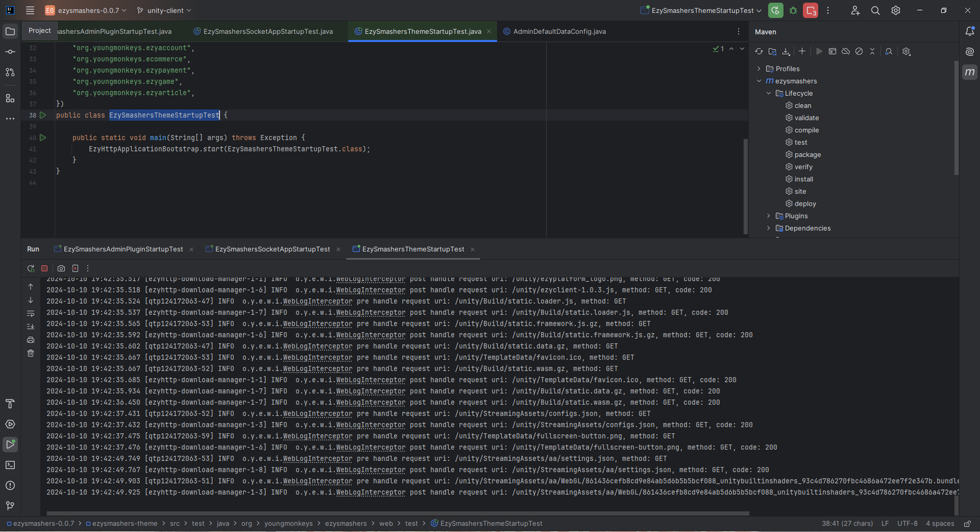The image size is (980, 532).
Task: Click ezysmashers-theme in the breadcrumb bar
Action: pyautogui.click(x=125, y=524)
